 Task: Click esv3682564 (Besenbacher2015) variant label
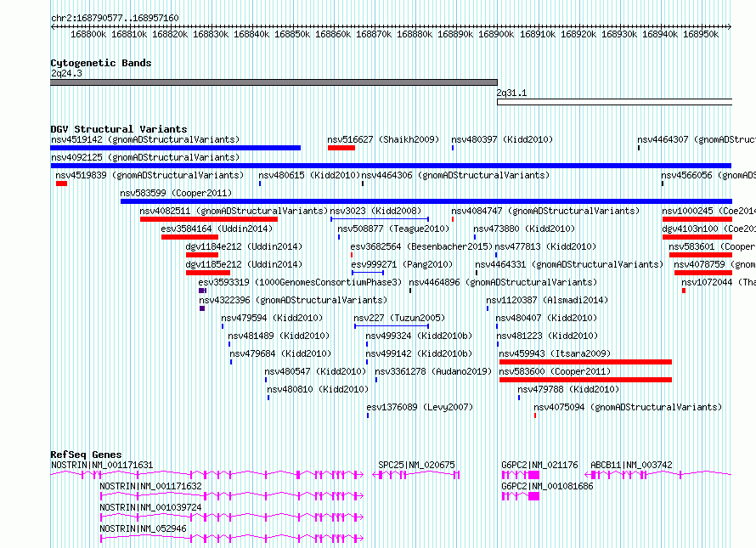point(421,246)
